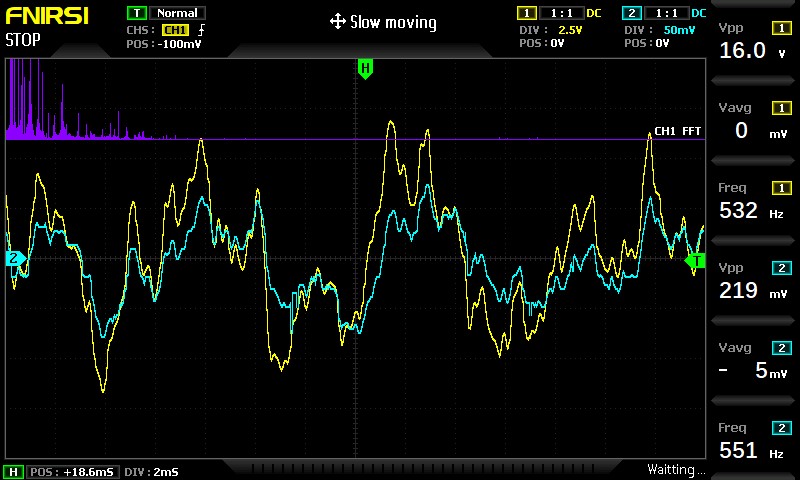800x480 pixels.
Task: Click the green H timebase icon at bottom-left
Action: [x=14, y=471]
